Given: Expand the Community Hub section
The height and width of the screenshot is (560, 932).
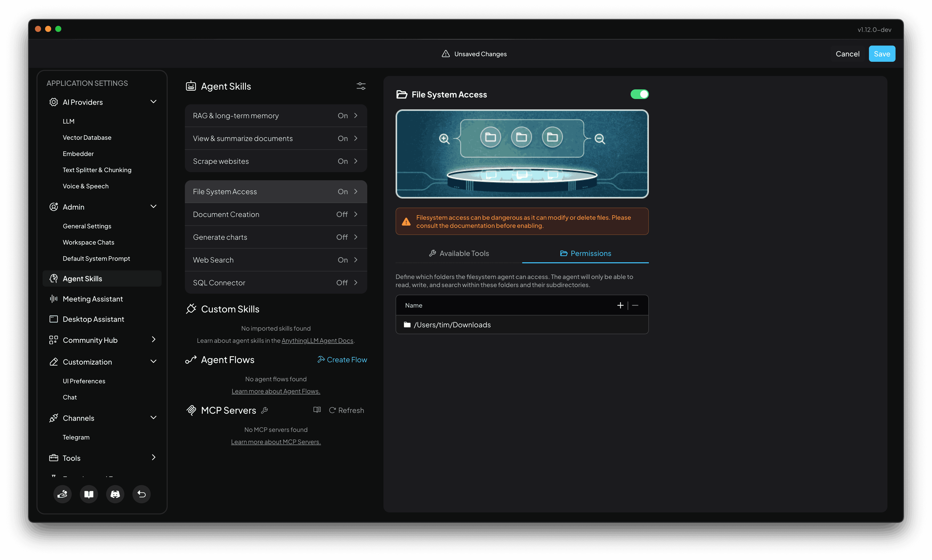Looking at the screenshot, I should point(153,340).
